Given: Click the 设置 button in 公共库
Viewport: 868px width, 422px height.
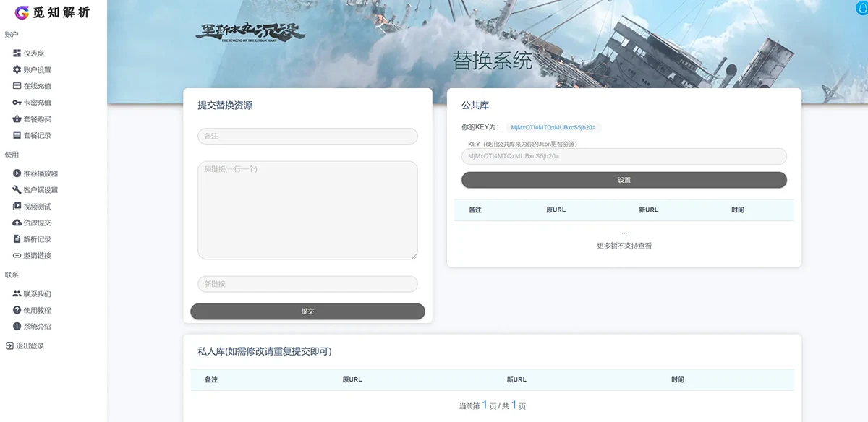Looking at the screenshot, I should pyautogui.click(x=624, y=180).
